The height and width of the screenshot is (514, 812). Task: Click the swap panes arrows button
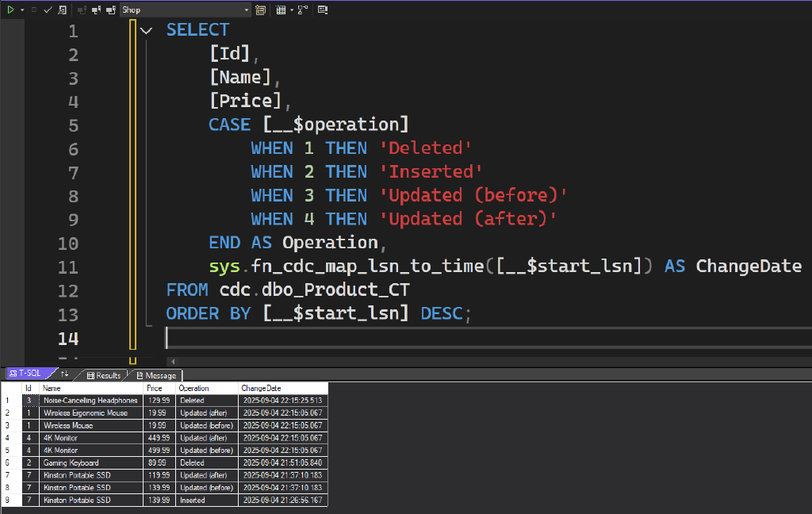click(65, 374)
